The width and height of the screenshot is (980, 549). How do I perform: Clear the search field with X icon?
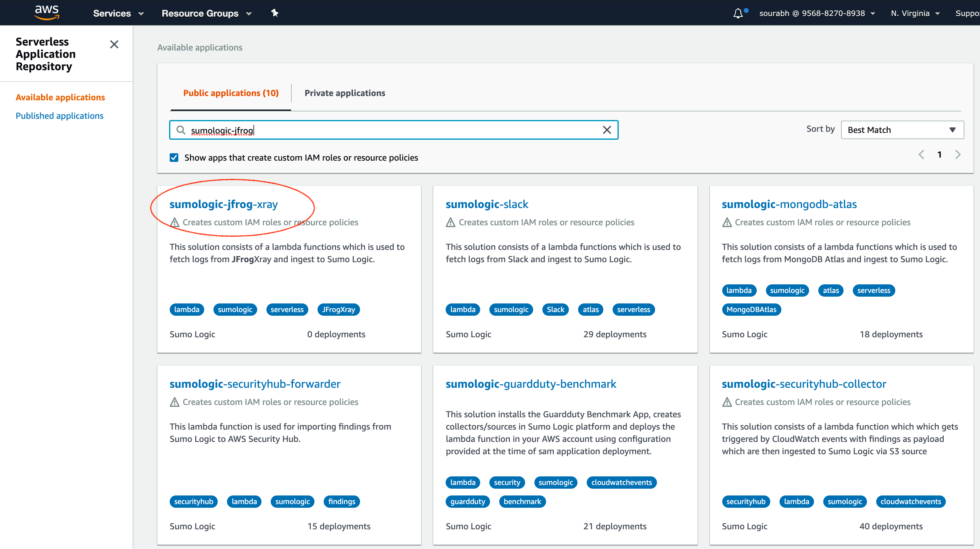coord(607,130)
